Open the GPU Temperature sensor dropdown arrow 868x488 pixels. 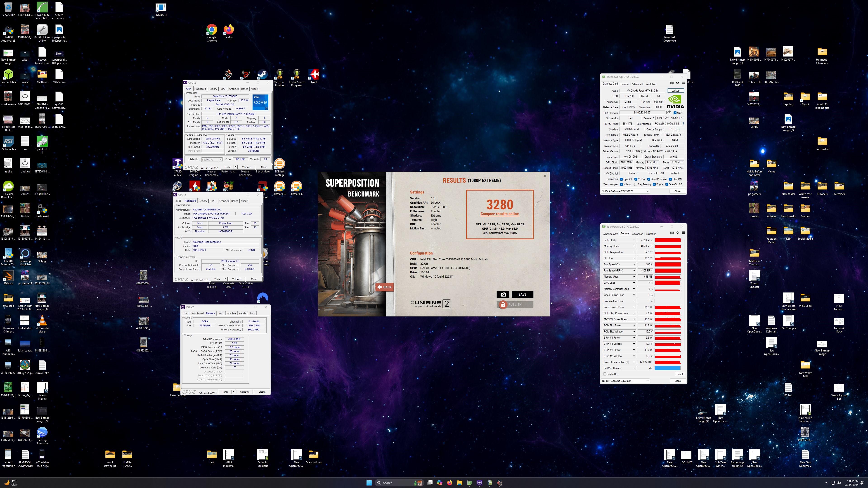(x=634, y=252)
